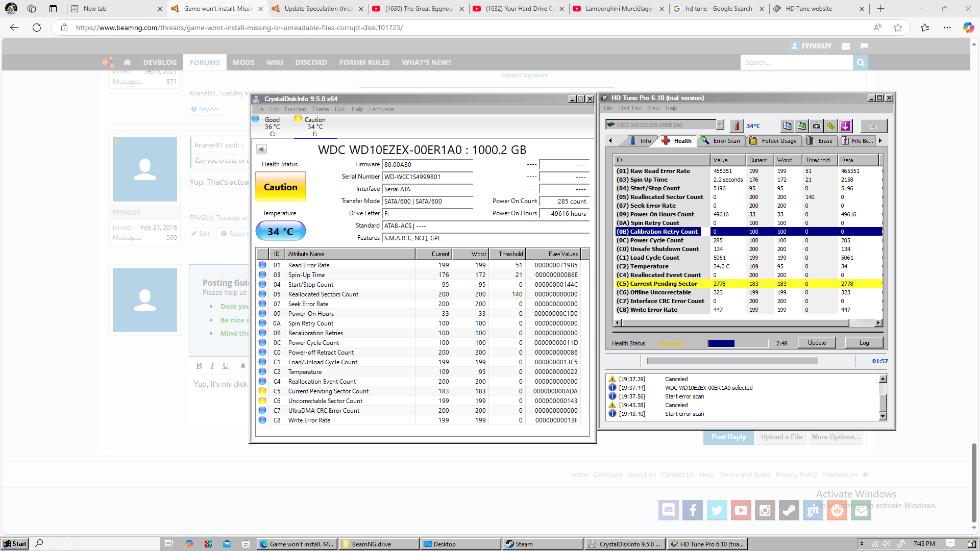The image size is (980, 551).
Task: Click the forum Search input field
Action: (x=796, y=62)
